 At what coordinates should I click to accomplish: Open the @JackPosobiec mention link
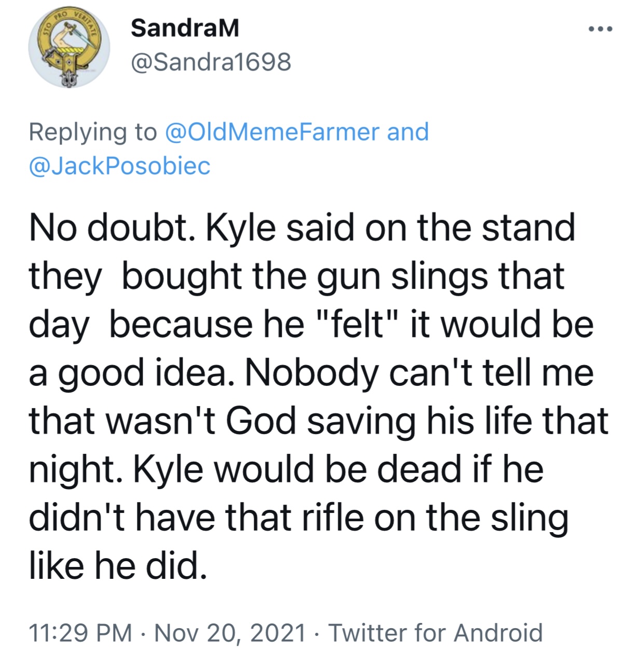point(120,166)
